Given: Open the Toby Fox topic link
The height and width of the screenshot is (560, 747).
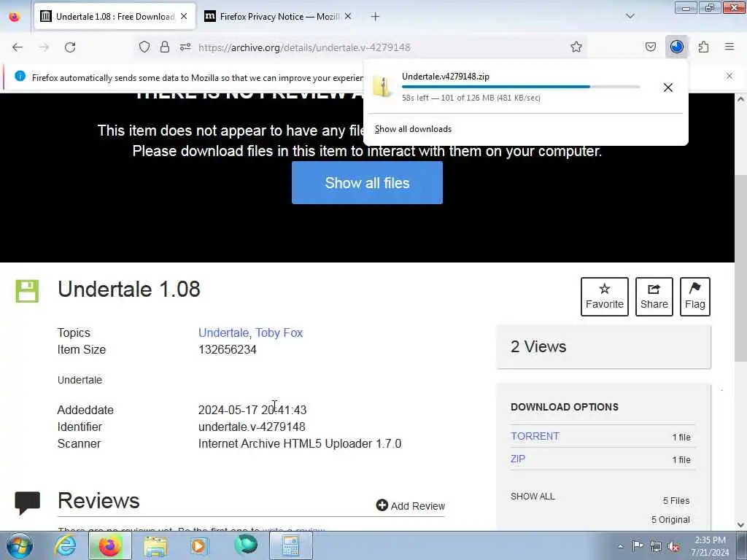Looking at the screenshot, I should pos(279,332).
